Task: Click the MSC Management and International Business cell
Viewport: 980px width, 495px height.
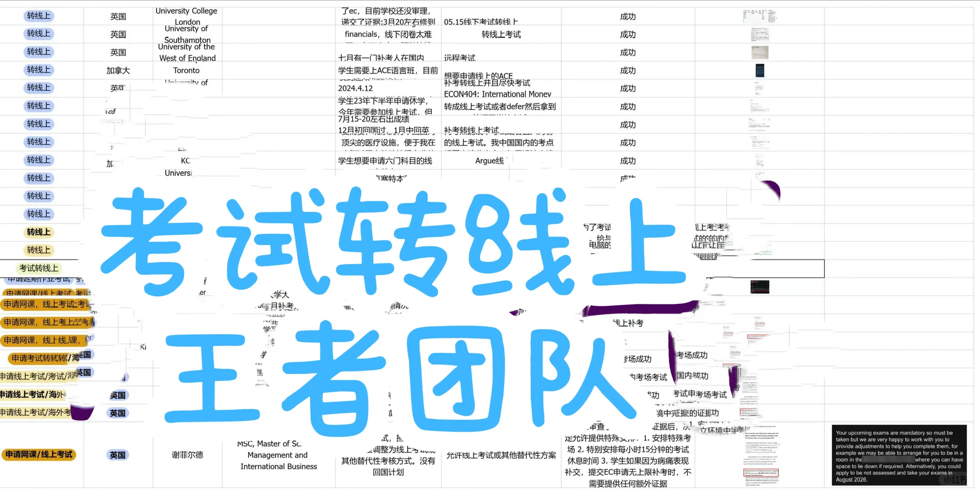Action: coord(278,455)
